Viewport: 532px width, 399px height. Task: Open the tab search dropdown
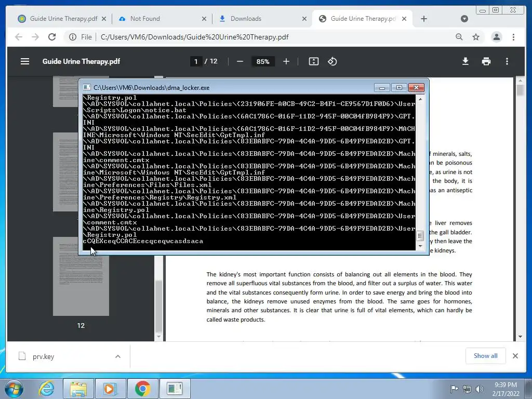click(464, 19)
